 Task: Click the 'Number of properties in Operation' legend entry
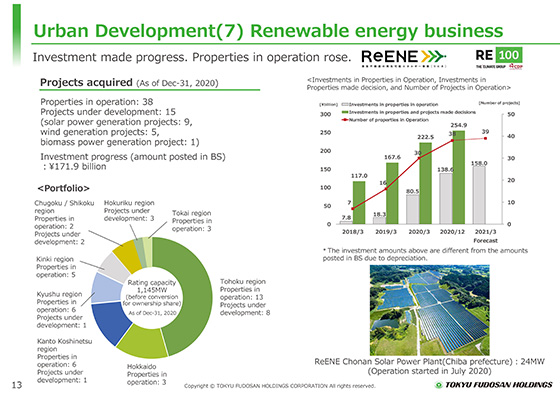tap(385, 120)
